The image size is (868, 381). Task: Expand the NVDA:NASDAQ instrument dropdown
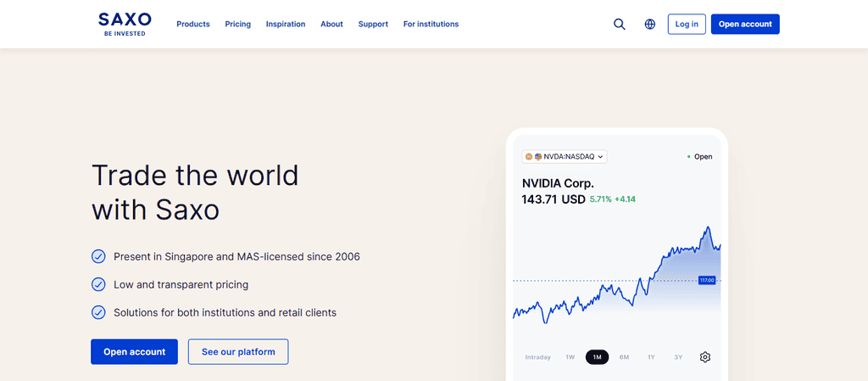565,157
